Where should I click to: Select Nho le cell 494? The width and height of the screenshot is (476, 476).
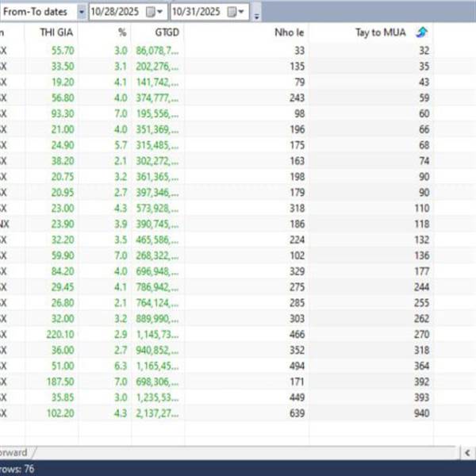pyautogui.click(x=297, y=366)
